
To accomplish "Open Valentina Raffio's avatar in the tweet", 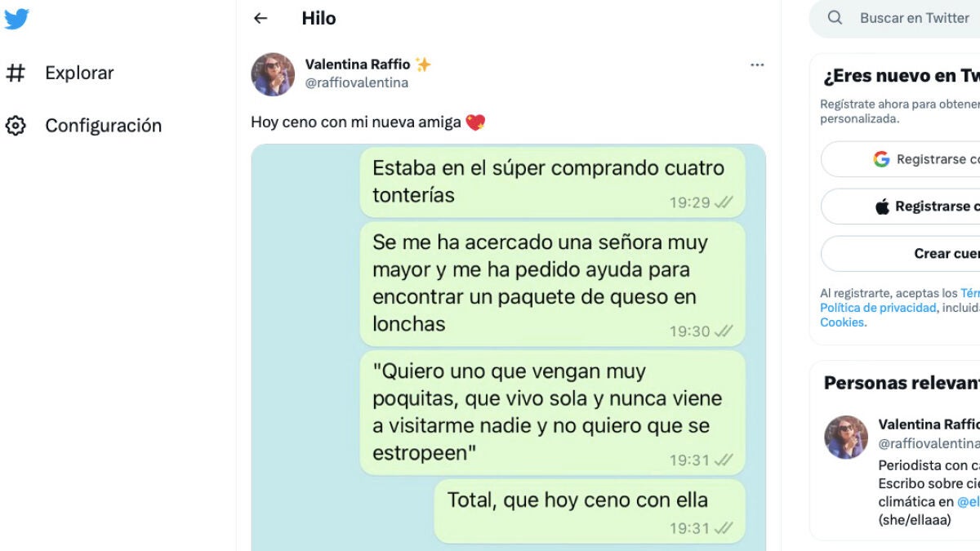I will pyautogui.click(x=273, y=74).
